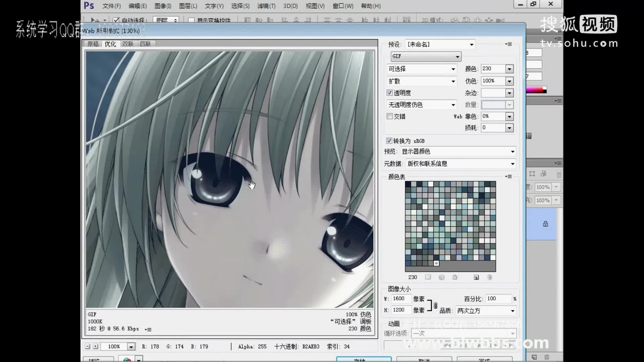Click the grid icon in Photoshop side panel
Screen dimensions: 644x362
tap(529, 136)
